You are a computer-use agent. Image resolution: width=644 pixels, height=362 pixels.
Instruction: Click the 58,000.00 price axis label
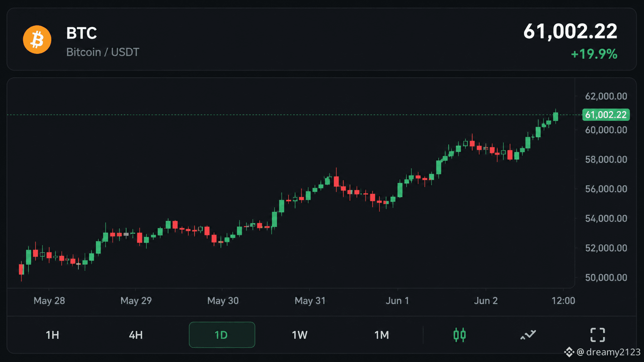[x=606, y=159]
